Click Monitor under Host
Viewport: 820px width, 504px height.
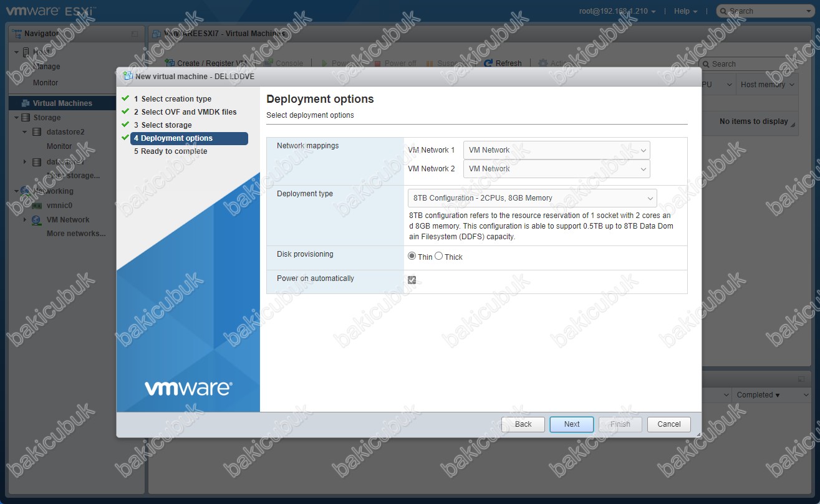point(46,83)
